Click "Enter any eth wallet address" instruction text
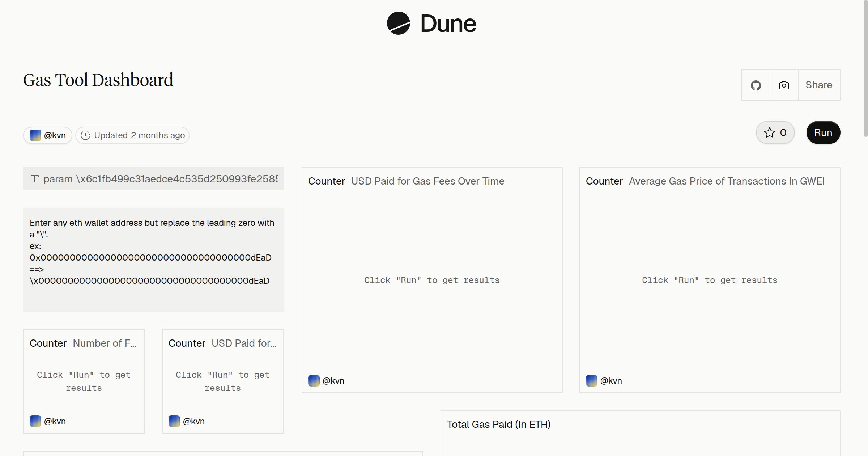 pyautogui.click(x=152, y=228)
